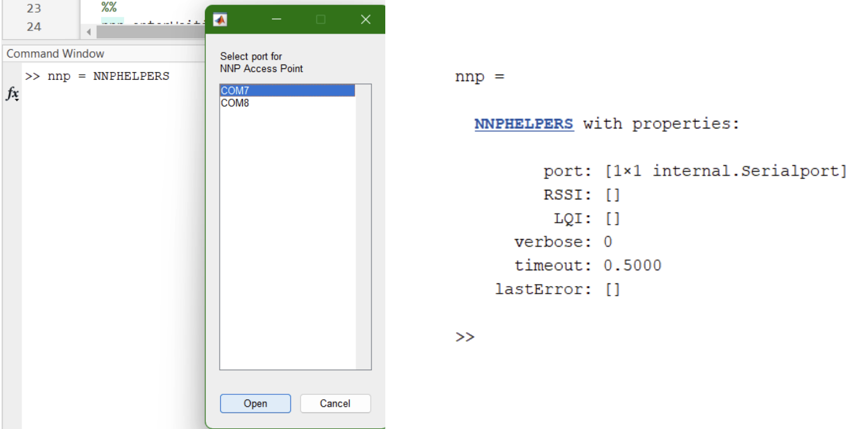Click the MATLAB icon in dialog title bar
Image resolution: width=868 pixels, height=429 pixels.
tap(220, 20)
